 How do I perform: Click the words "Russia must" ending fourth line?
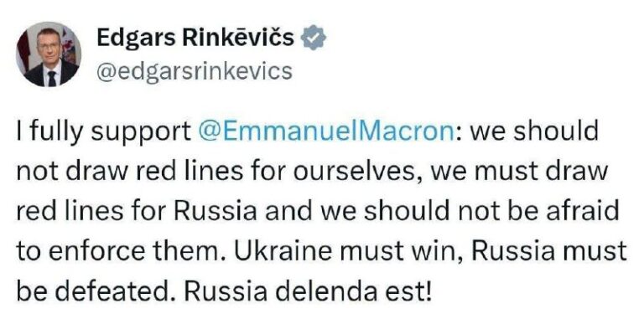548,250
